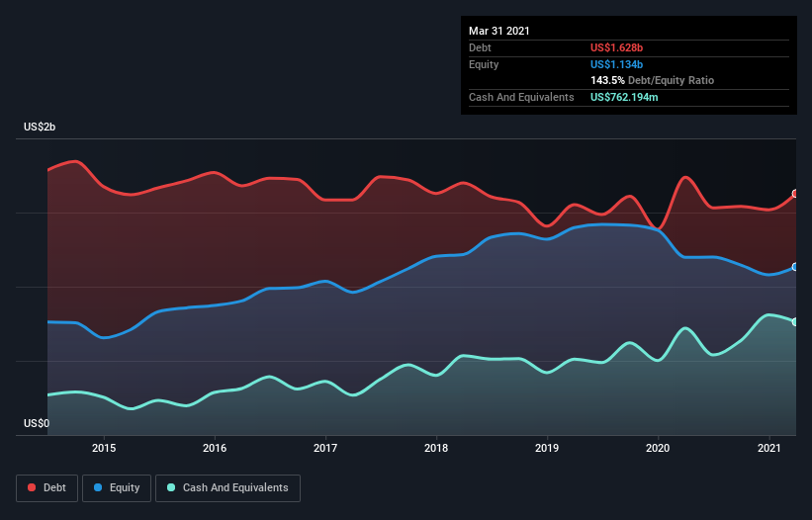The image size is (812, 520).
Task: Click the Equity label in tooltip
Action: pyautogui.click(x=484, y=64)
